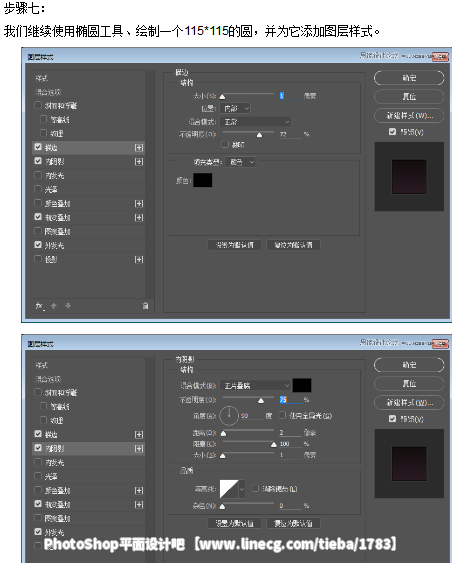
Task: Open stroke 混合模式 dropdown showing 正常
Action: [255, 122]
